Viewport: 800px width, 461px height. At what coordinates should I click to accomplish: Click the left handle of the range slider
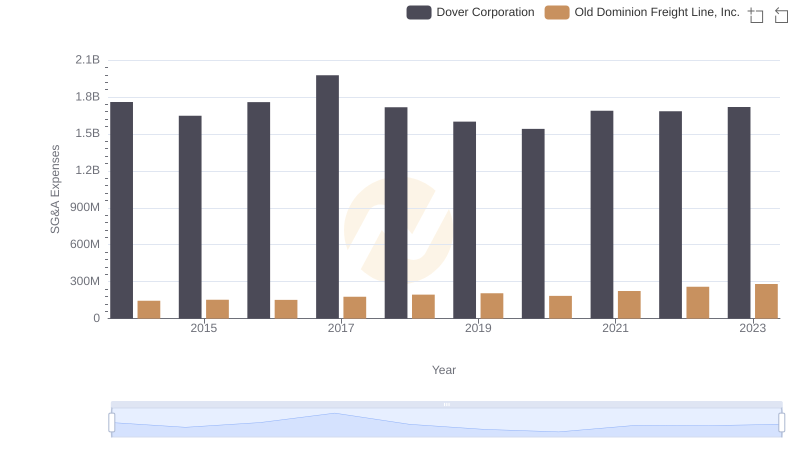[112, 423]
